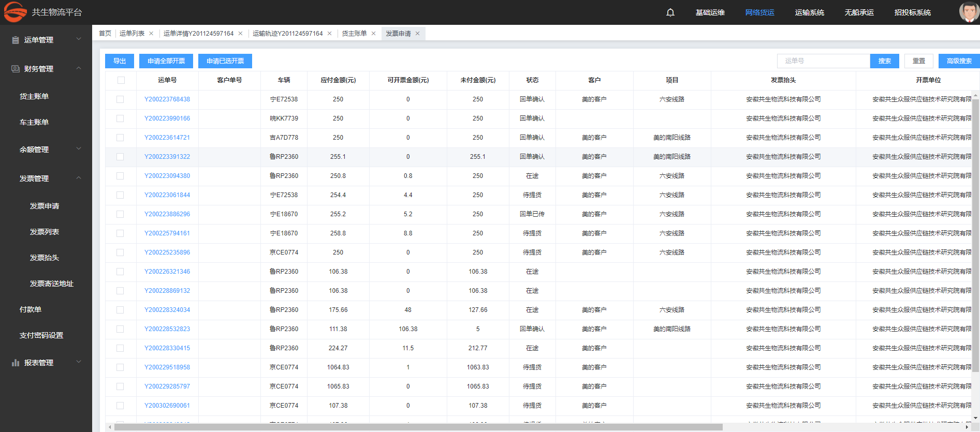Select checkbox for waybill Y200228324034
Screen dimensions: 980x432
[120, 310]
